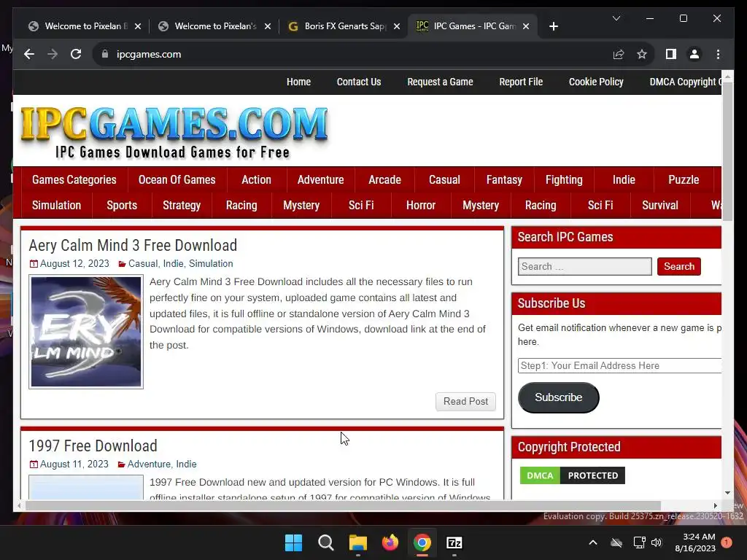747x560 pixels.
Task: Click the Aery Calm Mind 3 thumbnail
Action: tap(86, 332)
